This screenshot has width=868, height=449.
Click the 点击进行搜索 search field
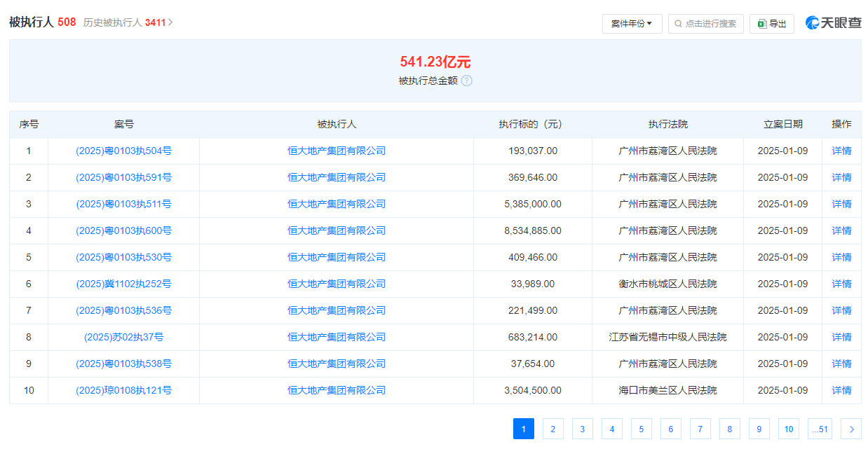coord(705,24)
